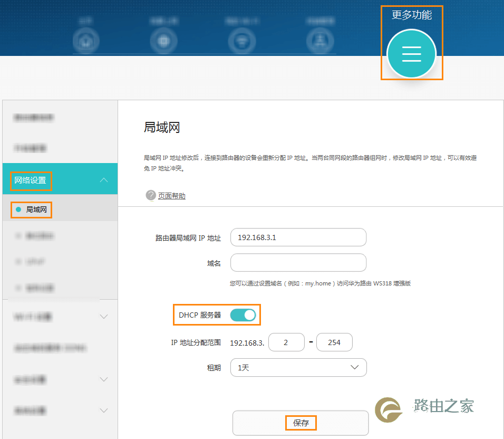Click the question mark help icon beside 页面帮助
The height and width of the screenshot is (439, 504).
click(151, 195)
